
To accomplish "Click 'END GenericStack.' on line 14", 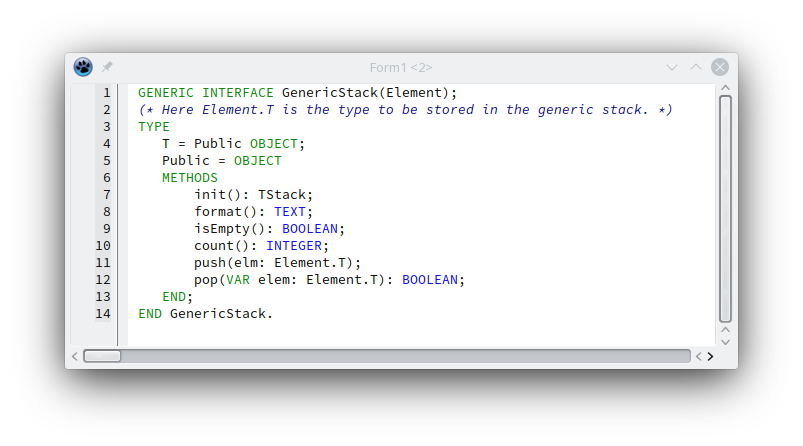I will (x=205, y=313).
